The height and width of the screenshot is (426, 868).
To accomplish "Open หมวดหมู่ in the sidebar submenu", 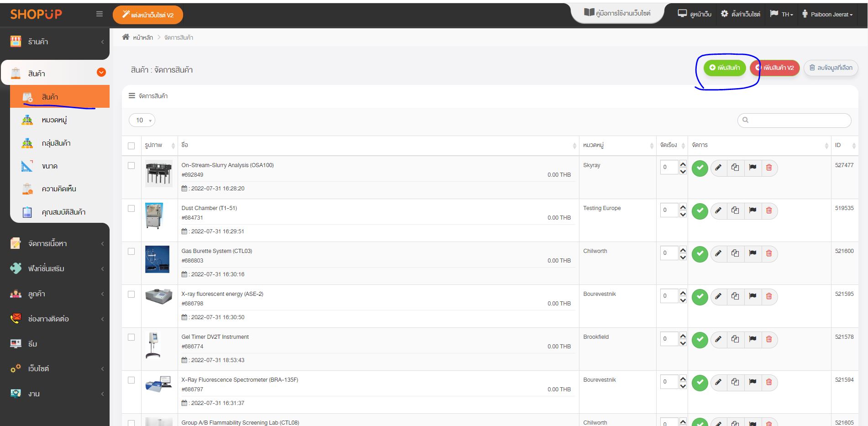I will point(60,120).
